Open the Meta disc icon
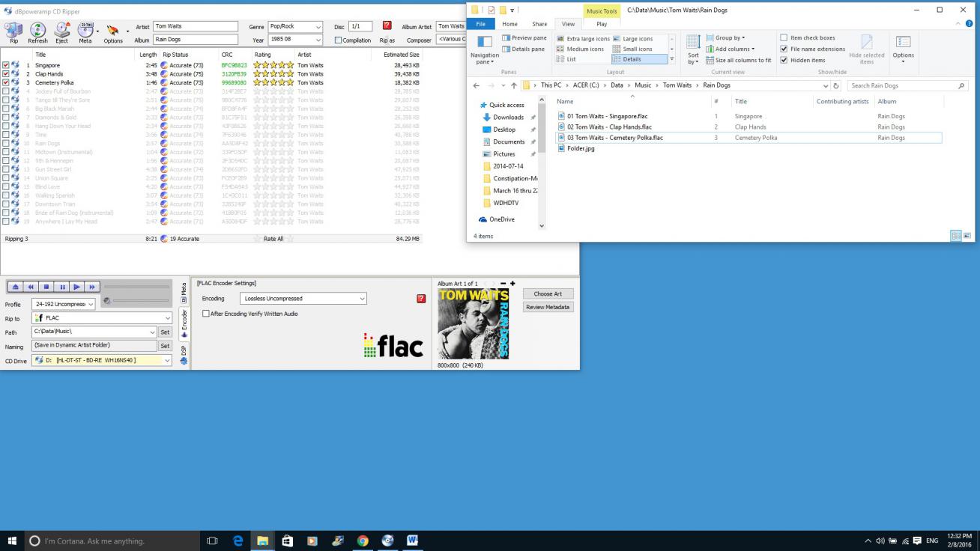The width and height of the screenshot is (980, 551). pyautogui.click(x=85, y=31)
